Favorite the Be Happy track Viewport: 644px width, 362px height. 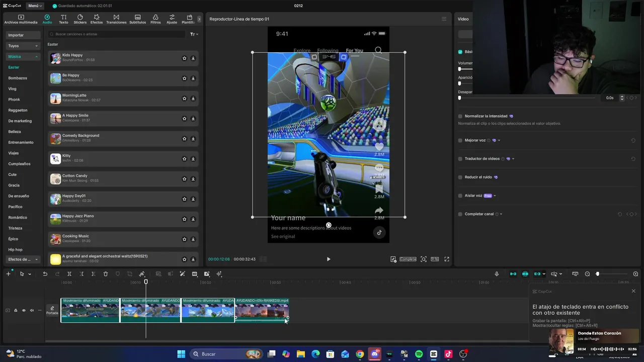tap(185, 78)
